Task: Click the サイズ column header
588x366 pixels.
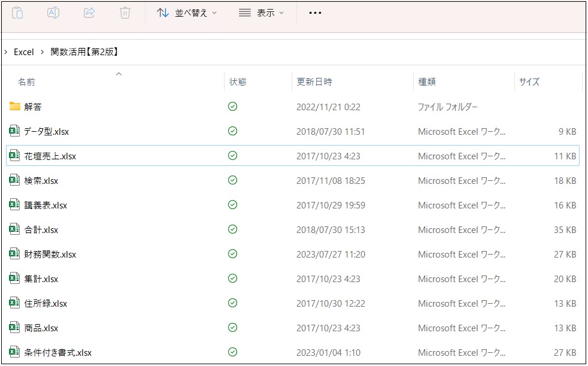Action: tap(529, 81)
